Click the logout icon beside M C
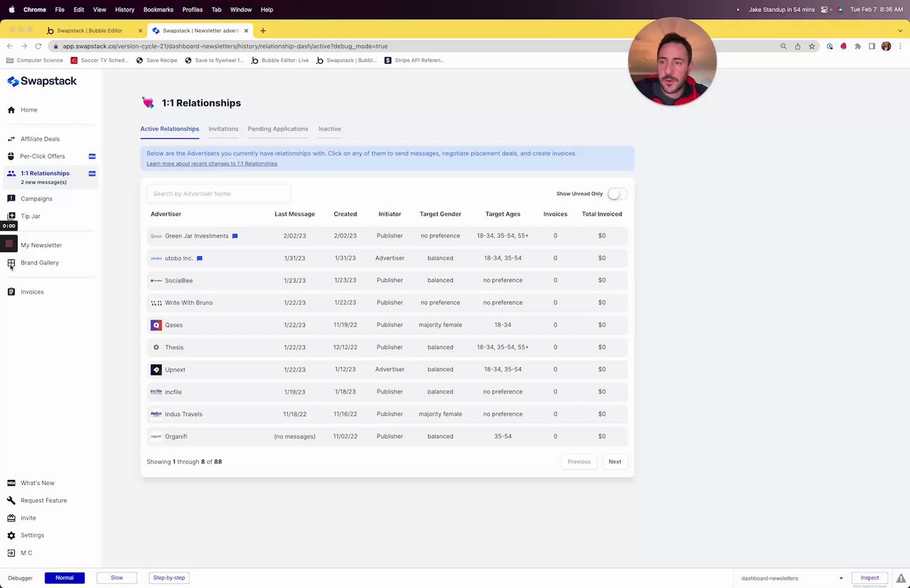 click(x=11, y=553)
